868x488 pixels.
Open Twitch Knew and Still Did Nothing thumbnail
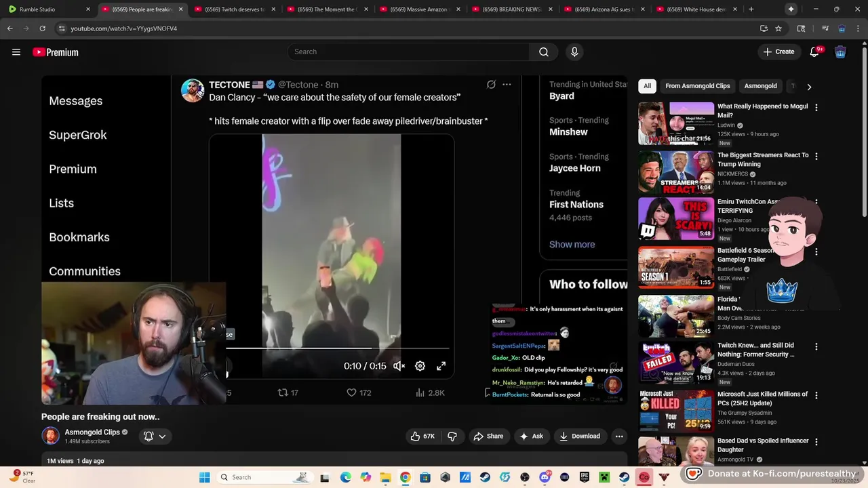[675, 363]
